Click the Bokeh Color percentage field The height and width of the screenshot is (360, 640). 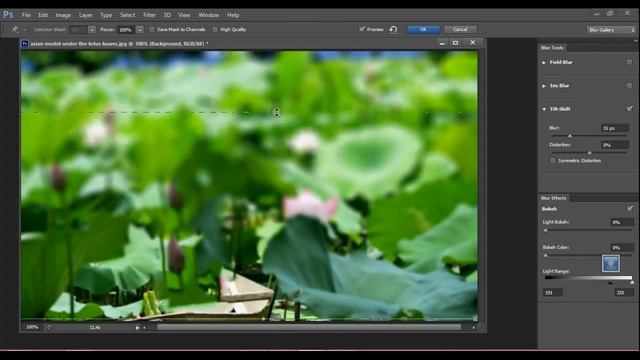622,247
